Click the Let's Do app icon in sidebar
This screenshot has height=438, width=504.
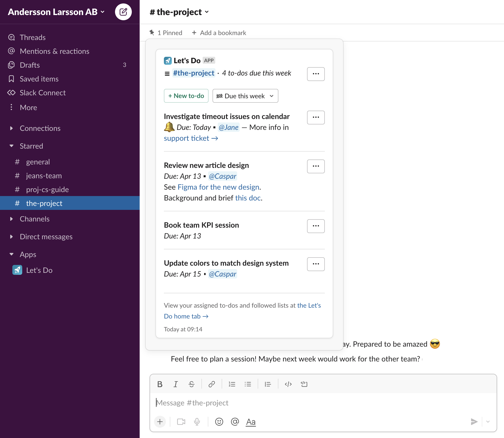click(x=18, y=270)
